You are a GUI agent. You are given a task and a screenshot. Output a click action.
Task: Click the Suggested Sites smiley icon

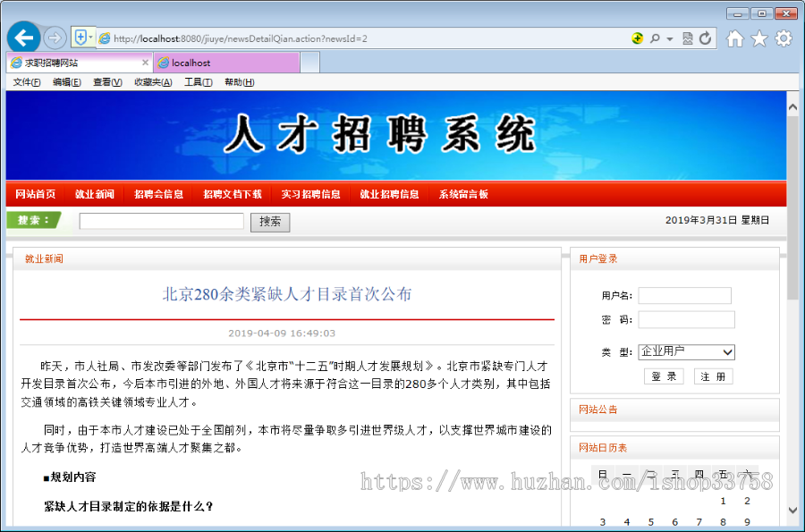tap(638, 38)
